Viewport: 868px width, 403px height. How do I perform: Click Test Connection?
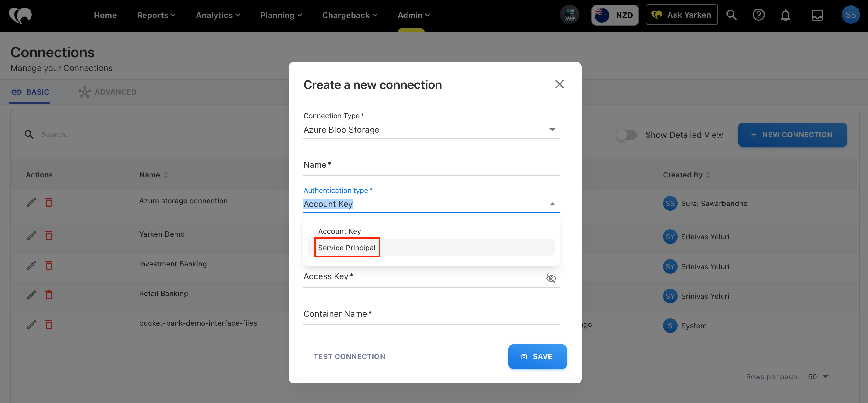[349, 357]
